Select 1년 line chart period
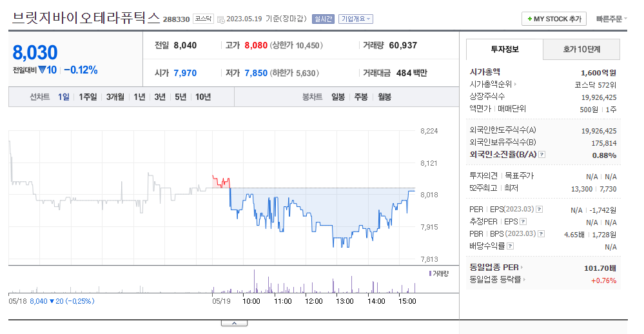The height and width of the screenshot is (334, 644). [x=140, y=97]
